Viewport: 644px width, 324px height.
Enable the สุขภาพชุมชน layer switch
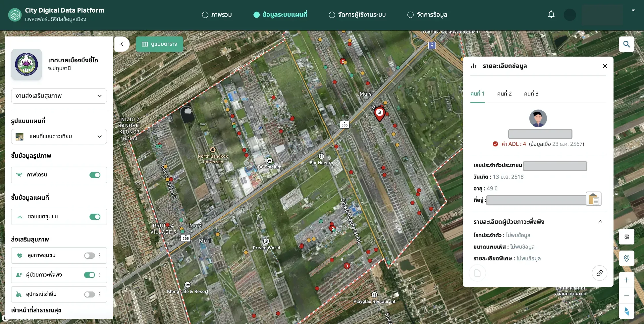click(89, 255)
